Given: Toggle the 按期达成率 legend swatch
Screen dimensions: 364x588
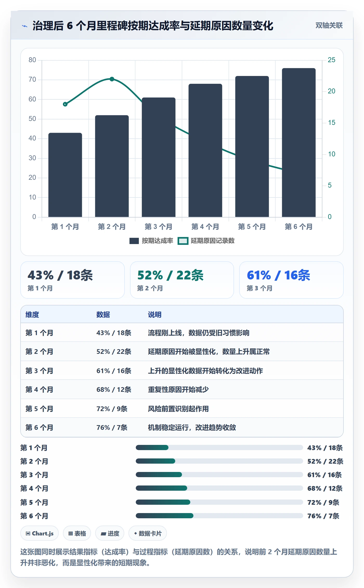Looking at the screenshot, I should 134,241.
